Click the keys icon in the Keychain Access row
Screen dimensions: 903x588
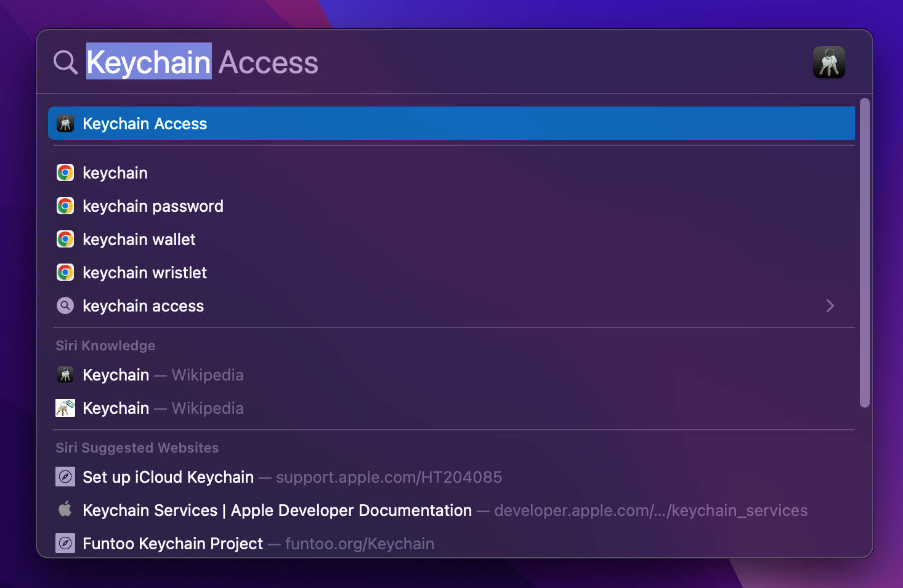coord(65,124)
